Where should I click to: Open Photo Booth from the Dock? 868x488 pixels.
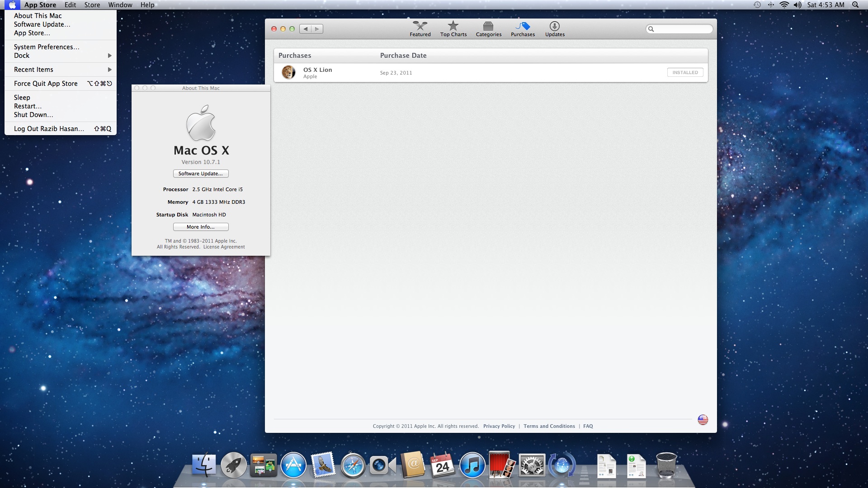[502, 465]
